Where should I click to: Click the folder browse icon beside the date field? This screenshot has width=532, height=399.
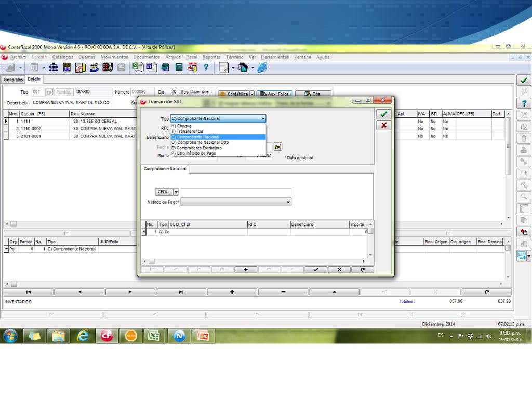pyautogui.click(x=278, y=147)
